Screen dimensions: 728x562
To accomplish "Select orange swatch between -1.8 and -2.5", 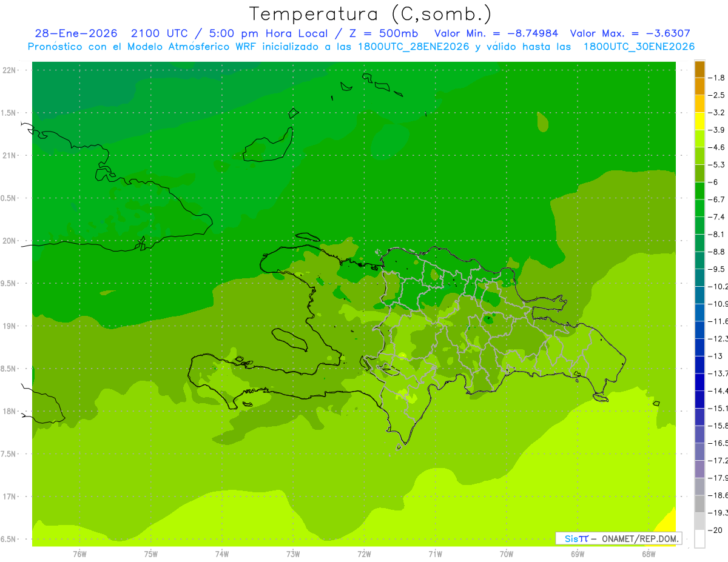I will click(699, 87).
